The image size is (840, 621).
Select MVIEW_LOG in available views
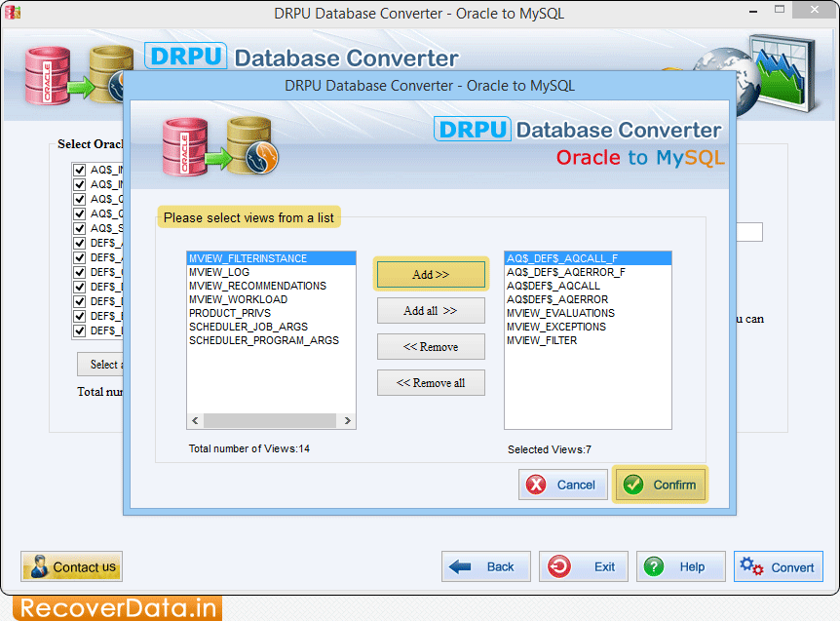(x=271, y=272)
